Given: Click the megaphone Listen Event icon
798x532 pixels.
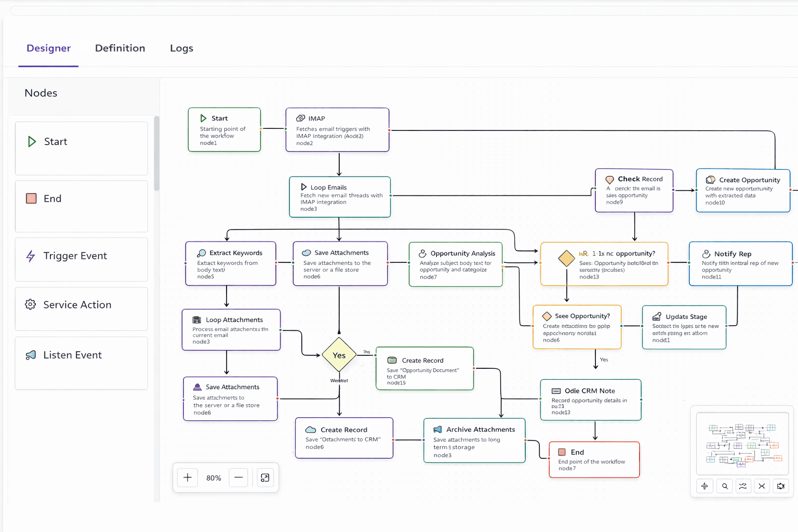Looking at the screenshot, I should click(x=31, y=355).
